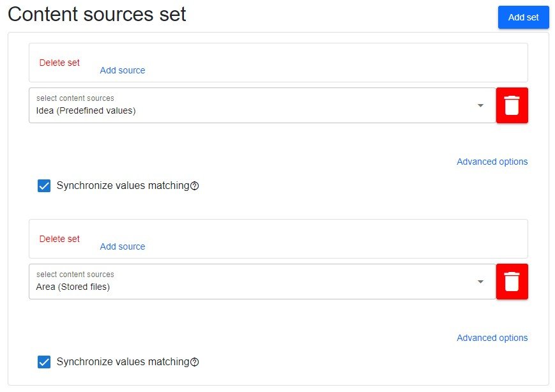Screen dimensions: 555x392
Task: Open the Area (Stored files) content source dropdown
Action: point(262,282)
